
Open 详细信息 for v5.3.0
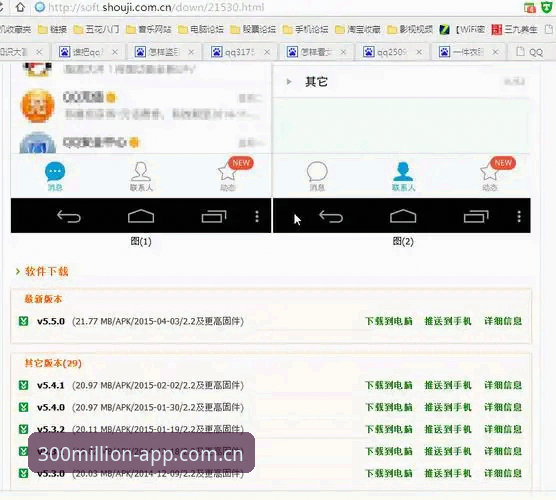(503, 473)
